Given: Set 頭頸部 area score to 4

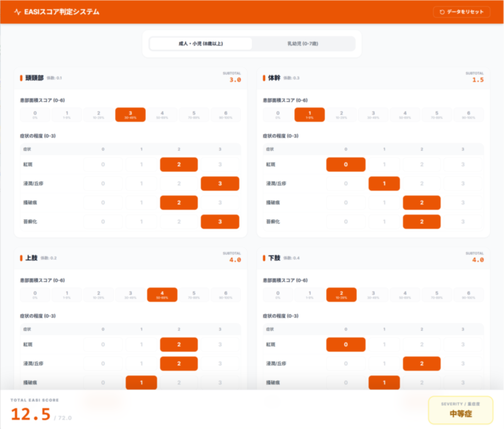Looking at the screenshot, I should click(162, 115).
